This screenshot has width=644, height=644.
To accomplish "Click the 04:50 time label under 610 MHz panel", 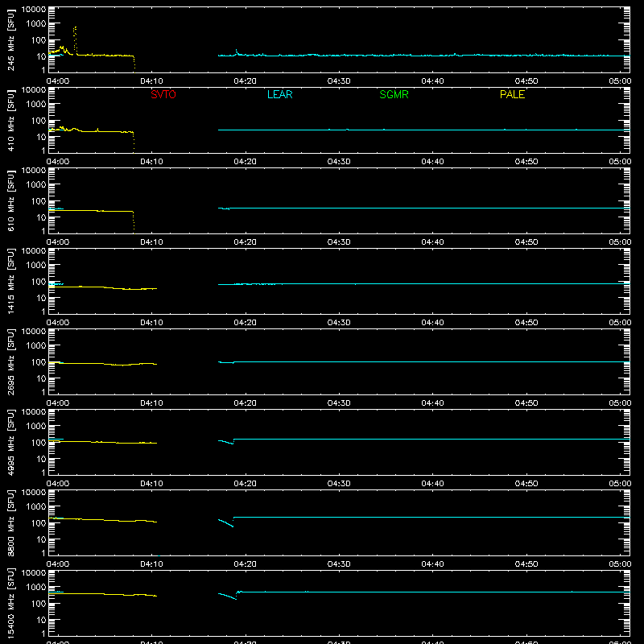I will [x=526, y=242].
